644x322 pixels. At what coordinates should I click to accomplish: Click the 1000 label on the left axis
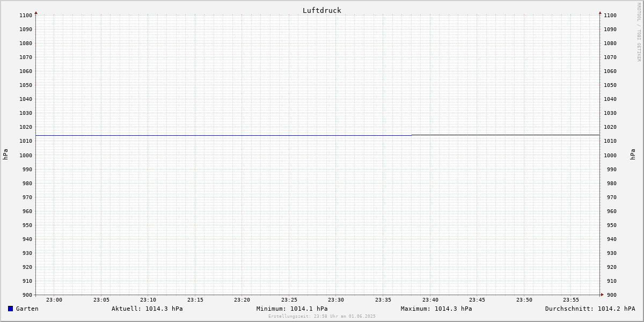point(26,155)
